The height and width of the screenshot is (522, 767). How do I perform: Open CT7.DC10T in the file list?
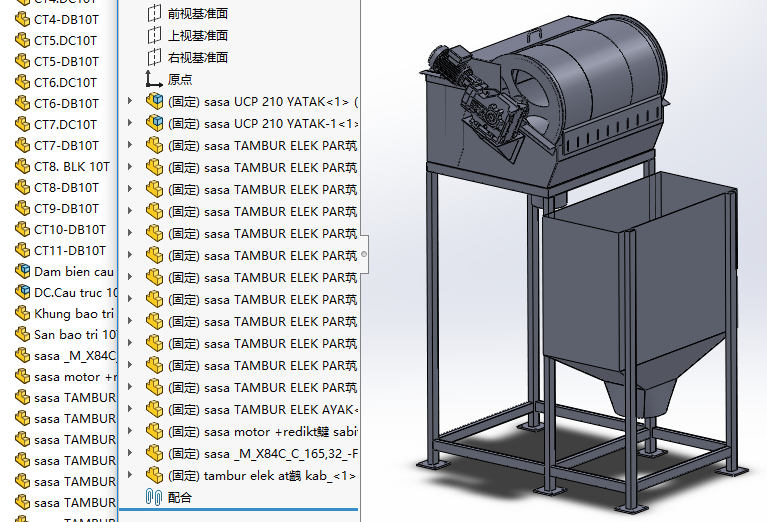tap(66, 125)
